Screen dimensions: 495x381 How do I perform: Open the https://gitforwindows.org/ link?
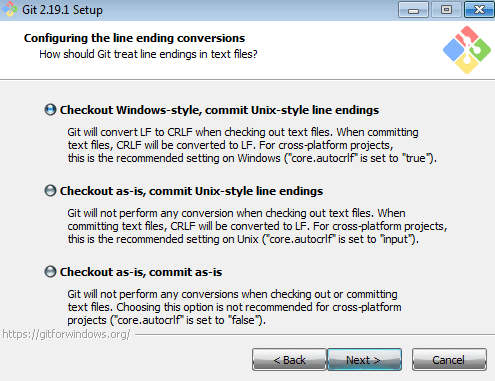coord(66,334)
